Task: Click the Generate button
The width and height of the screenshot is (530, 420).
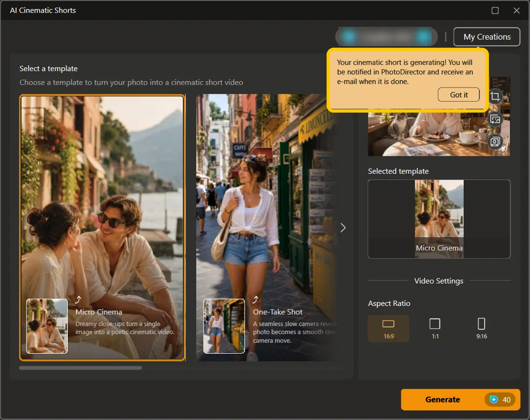Action: tap(461, 400)
